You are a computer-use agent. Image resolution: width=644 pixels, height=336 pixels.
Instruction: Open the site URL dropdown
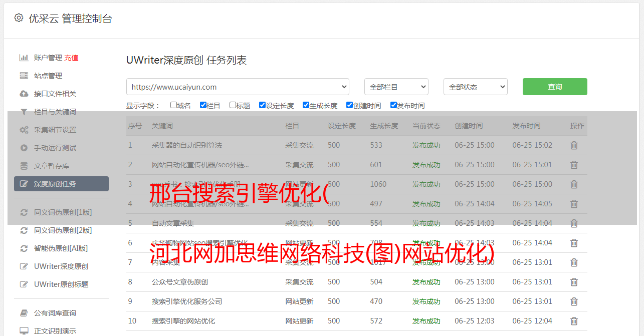pos(238,87)
